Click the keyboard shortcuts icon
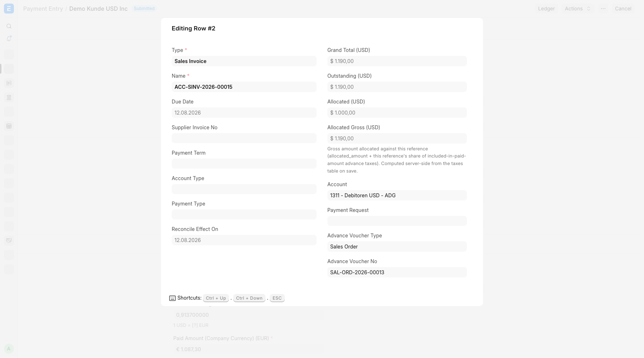 172,298
